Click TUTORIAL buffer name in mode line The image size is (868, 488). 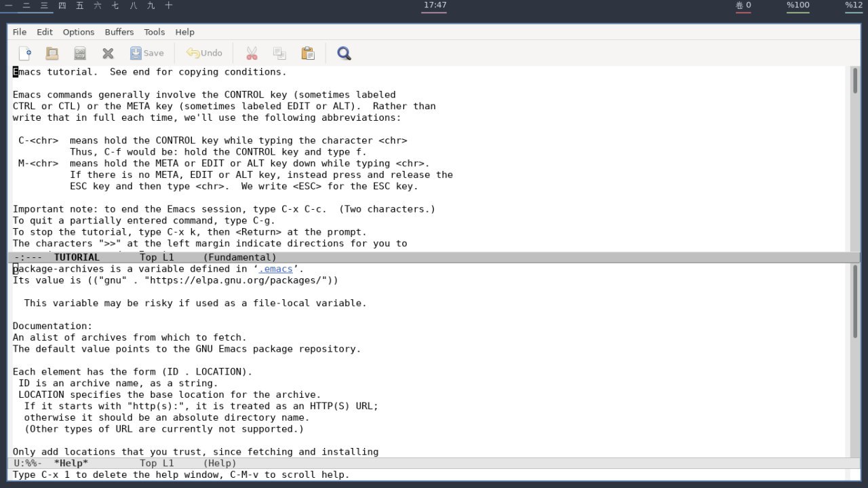coord(77,257)
